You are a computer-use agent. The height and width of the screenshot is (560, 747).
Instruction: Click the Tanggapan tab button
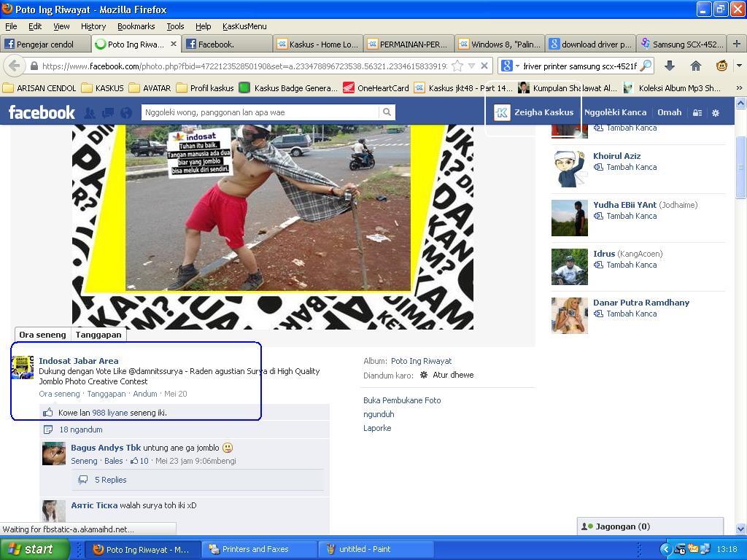point(98,335)
